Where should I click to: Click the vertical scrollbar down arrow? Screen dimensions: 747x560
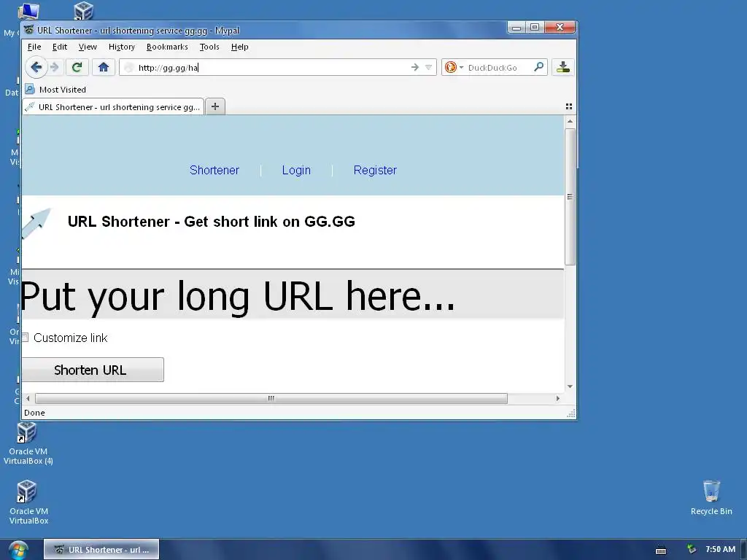coord(570,386)
